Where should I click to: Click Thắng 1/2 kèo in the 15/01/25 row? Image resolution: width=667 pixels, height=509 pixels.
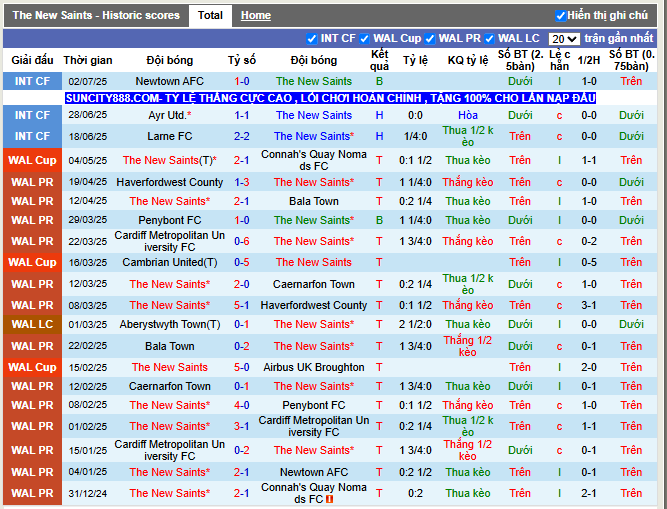point(467,450)
